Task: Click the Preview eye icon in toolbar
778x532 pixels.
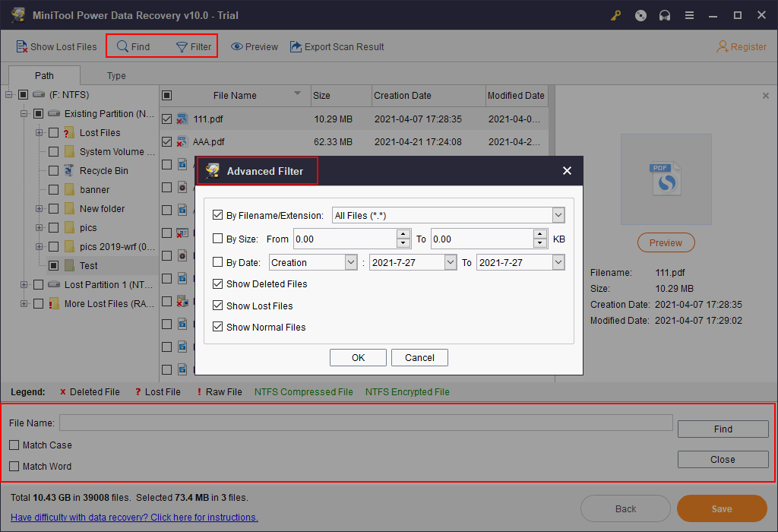Action: pos(237,46)
